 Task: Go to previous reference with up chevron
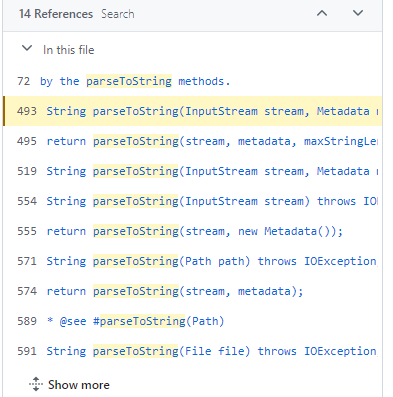[x=322, y=13]
